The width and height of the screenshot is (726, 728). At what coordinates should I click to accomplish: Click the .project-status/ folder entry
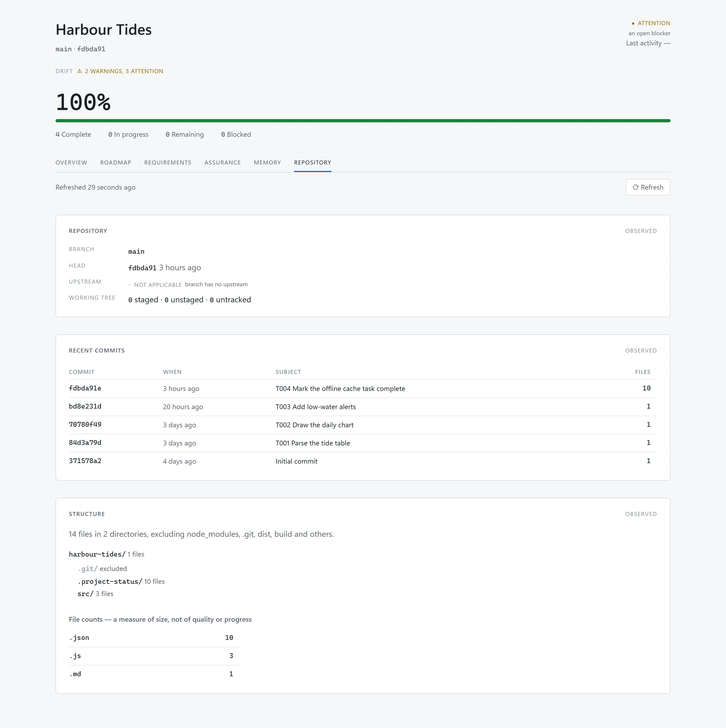point(121,581)
